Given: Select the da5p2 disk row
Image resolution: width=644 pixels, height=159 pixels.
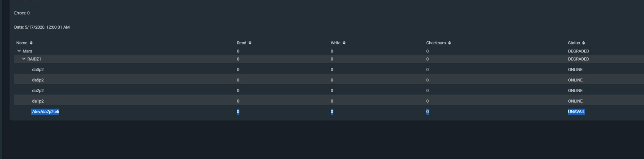Looking at the screenshot, I should 329,80.
